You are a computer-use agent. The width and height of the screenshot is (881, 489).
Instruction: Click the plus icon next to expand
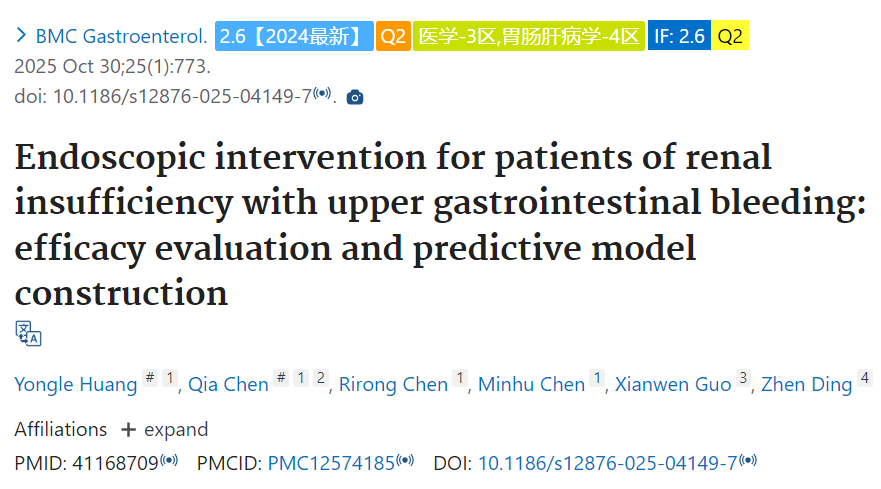tap(128, 430)
